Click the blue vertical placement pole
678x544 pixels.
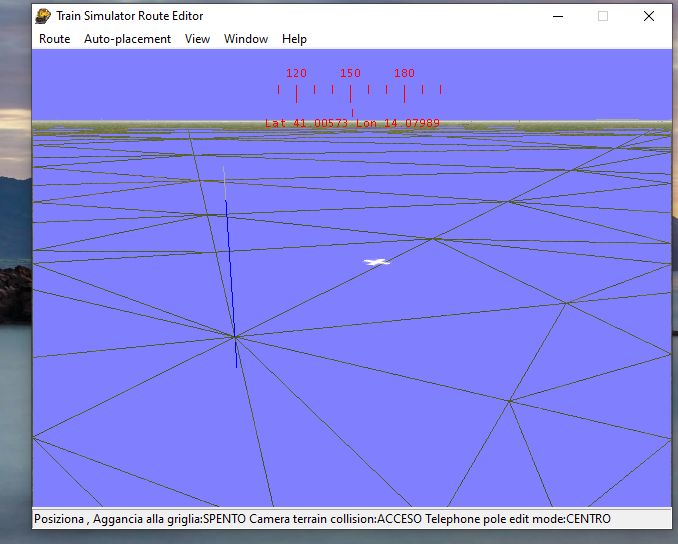(231, 283)
